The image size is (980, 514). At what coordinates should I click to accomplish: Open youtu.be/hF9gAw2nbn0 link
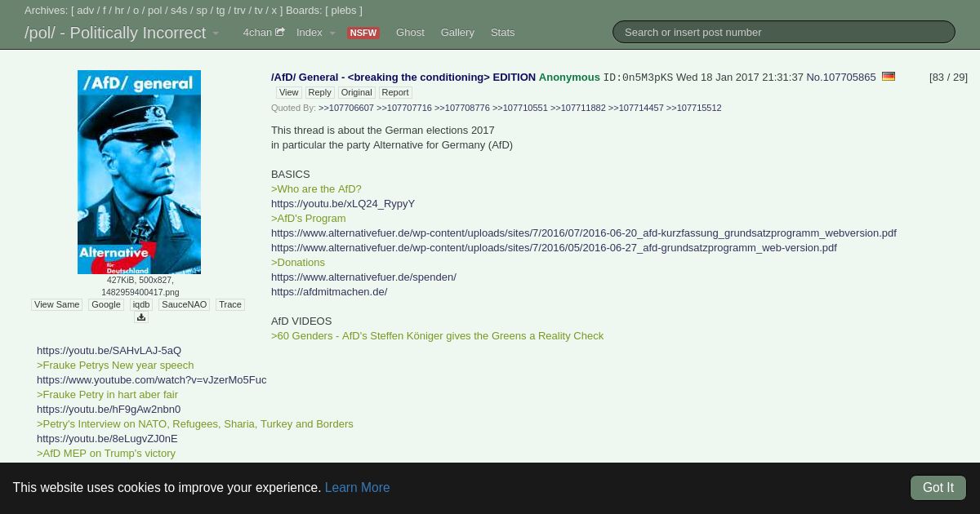pos(109,409)
